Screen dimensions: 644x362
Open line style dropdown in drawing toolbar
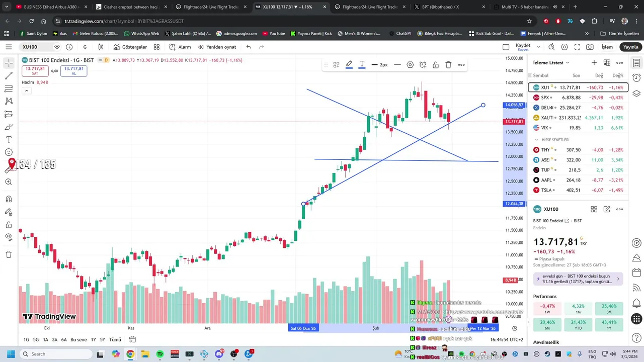coord(397,64)
